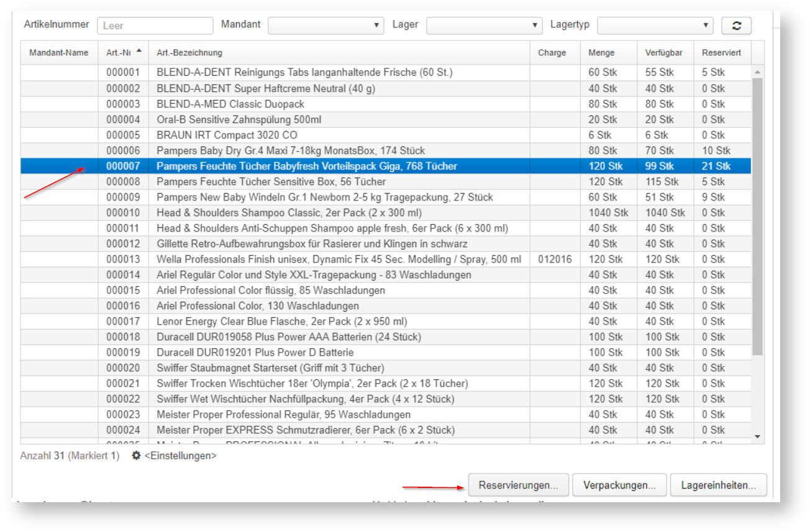Sort by the Art.-Nr column header

pos(123,53)
